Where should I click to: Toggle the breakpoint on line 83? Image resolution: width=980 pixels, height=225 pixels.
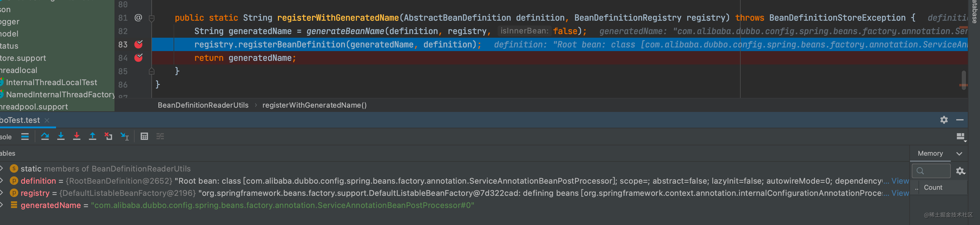pos(139,44)
